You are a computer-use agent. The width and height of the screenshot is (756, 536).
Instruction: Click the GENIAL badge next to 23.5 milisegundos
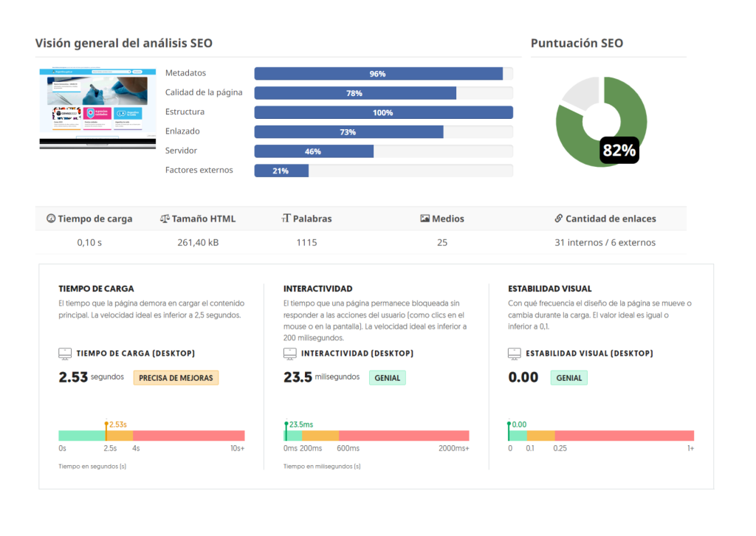tap(388, 378)
